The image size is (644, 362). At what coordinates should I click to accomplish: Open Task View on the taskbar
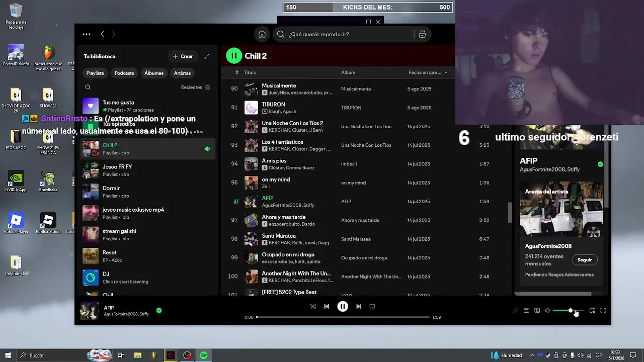pos(121,355)
